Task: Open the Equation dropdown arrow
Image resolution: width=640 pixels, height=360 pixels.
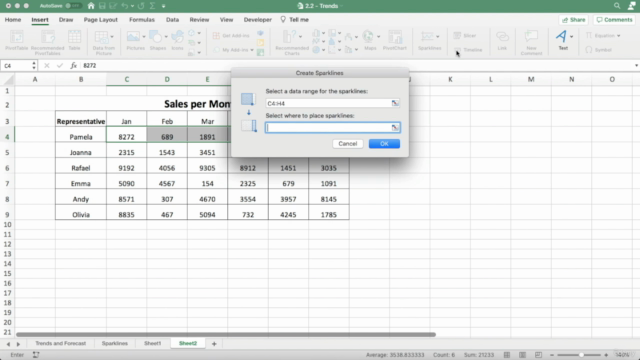Action: (619, 36)
